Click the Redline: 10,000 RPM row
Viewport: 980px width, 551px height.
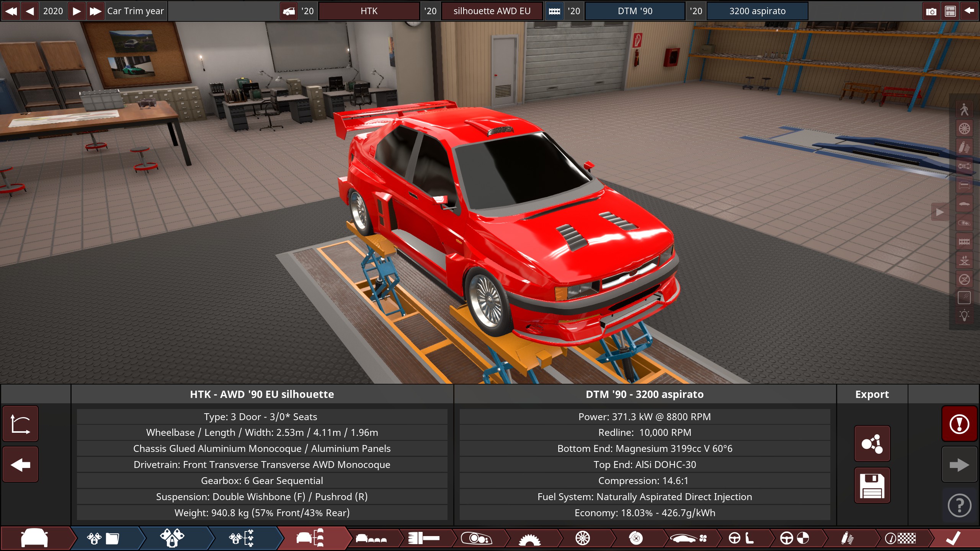pos(645,432)
